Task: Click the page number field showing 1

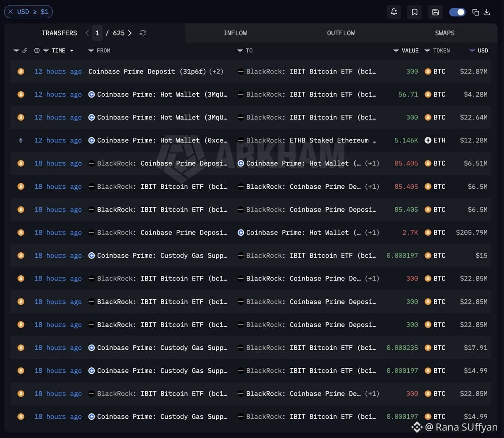Action: pos(97,33)
